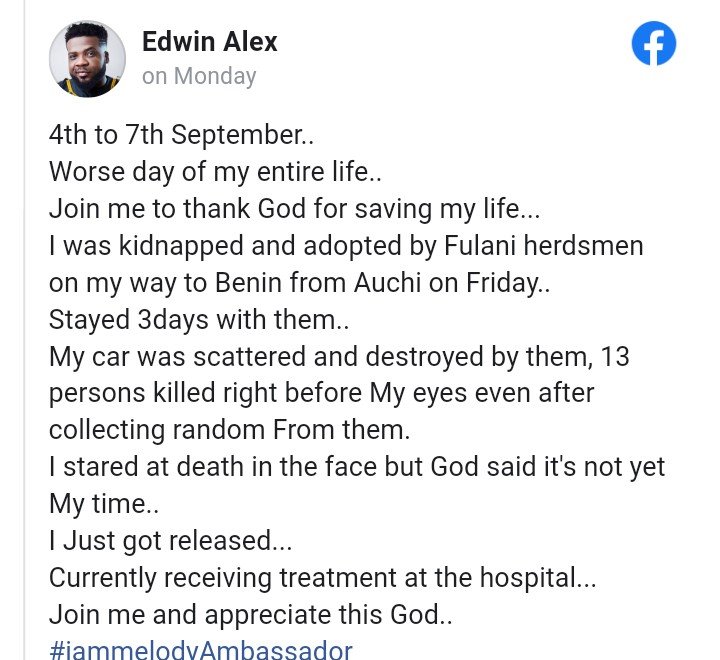Viewport: 720px width, 660px height.
Task: Click the short 'My time..' line
Action: point(104,504)
